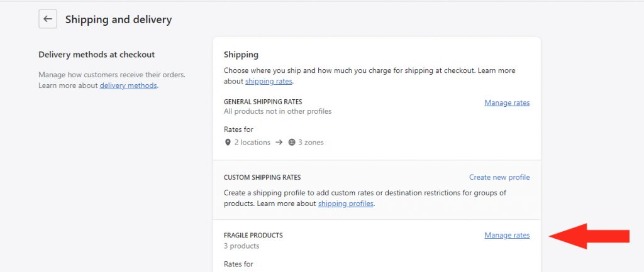Click the Shipping and delivery page title

[x=119, y=19]
